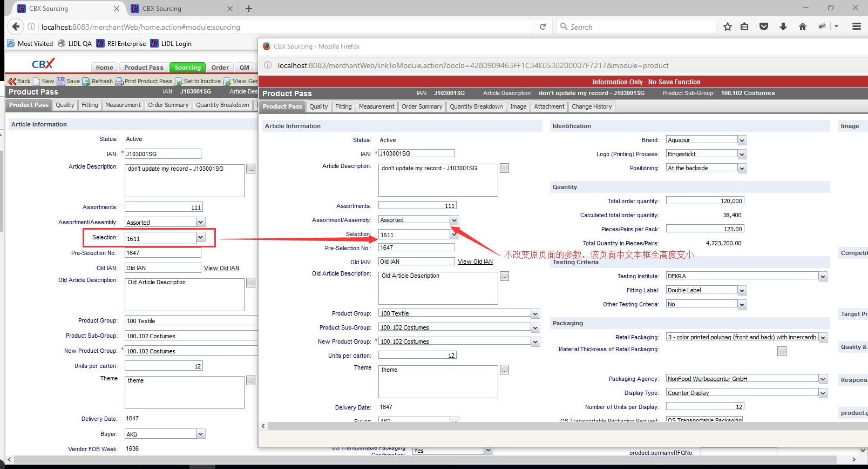
Task: Open Old Article Description ellipsis button in popup
Action: click(x=504, y=276)
